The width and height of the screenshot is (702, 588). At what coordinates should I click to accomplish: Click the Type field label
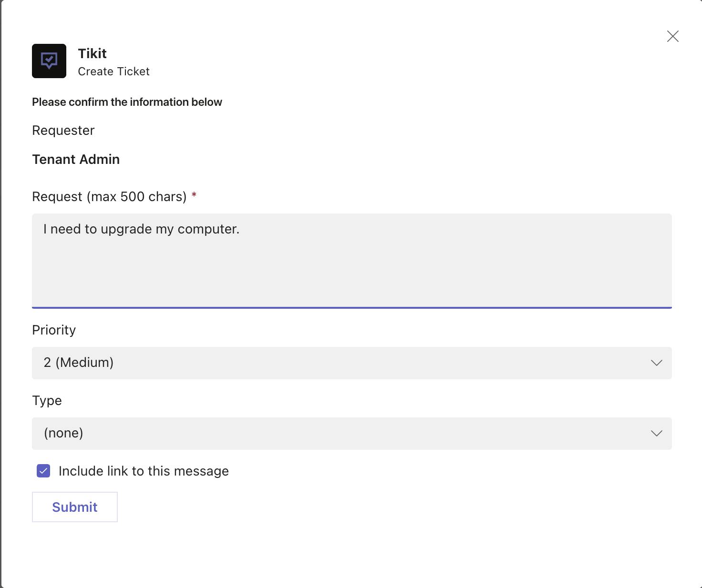(47, 401)
